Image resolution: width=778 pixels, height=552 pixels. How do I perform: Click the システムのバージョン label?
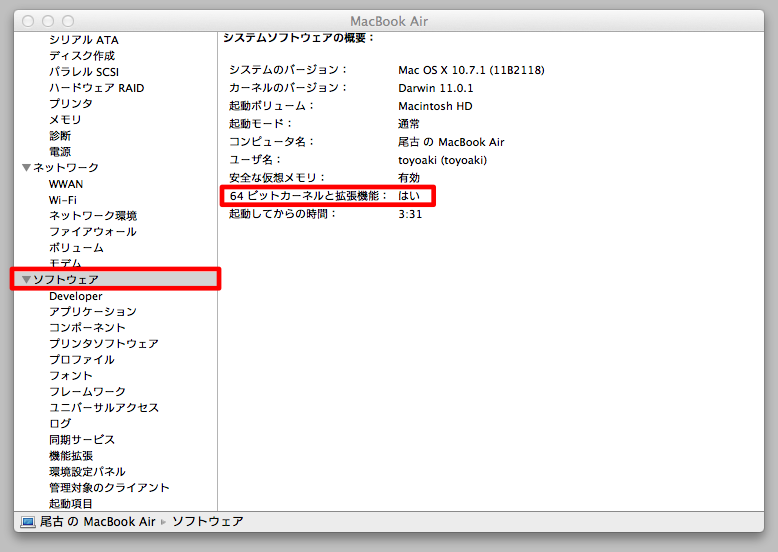pyautogui.click(x=288, y=70)
